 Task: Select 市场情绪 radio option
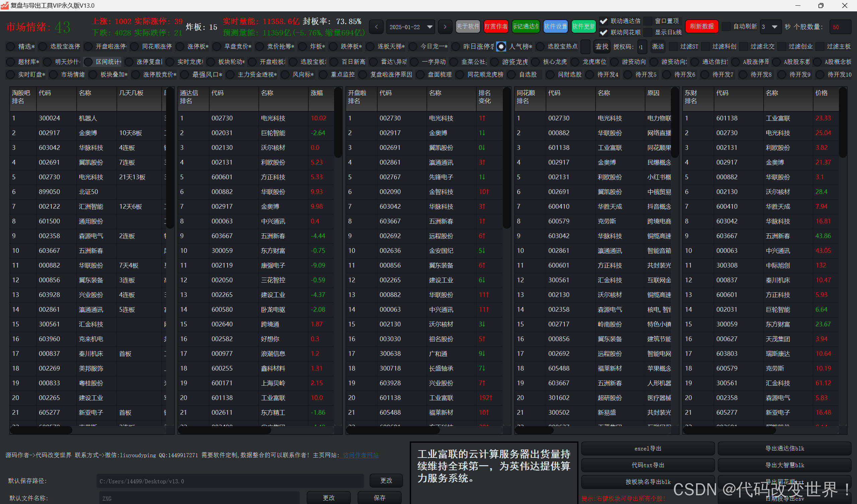click(53, 75)
